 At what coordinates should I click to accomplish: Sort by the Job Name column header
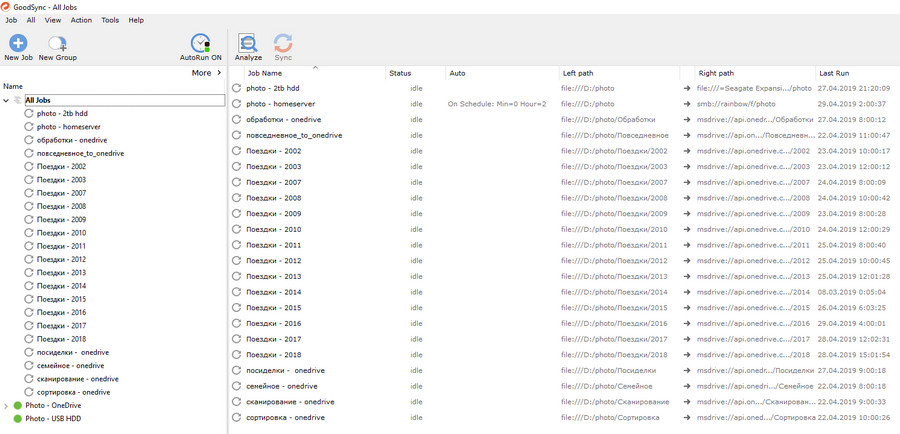(x=265, y=73)
